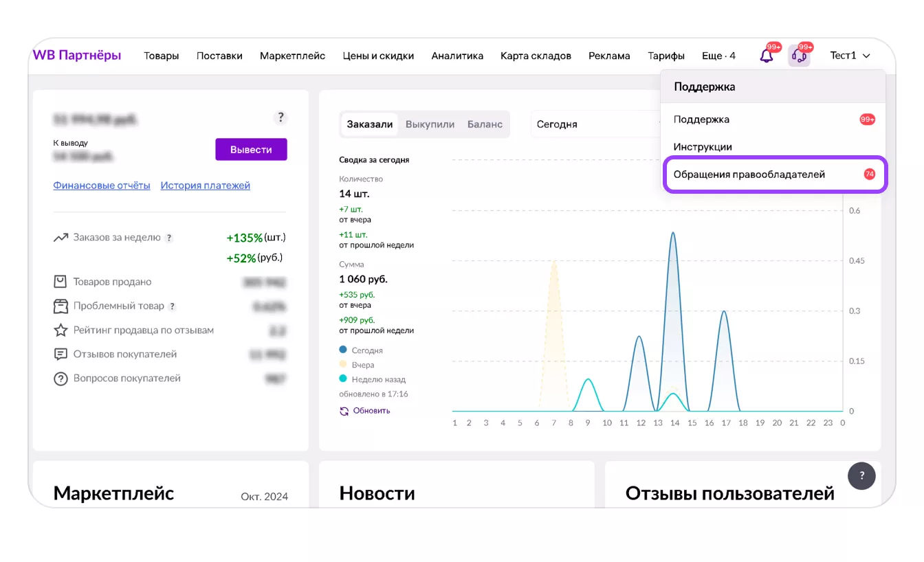Open the Товары menu
924x562 pixels.
coord(162,56)
